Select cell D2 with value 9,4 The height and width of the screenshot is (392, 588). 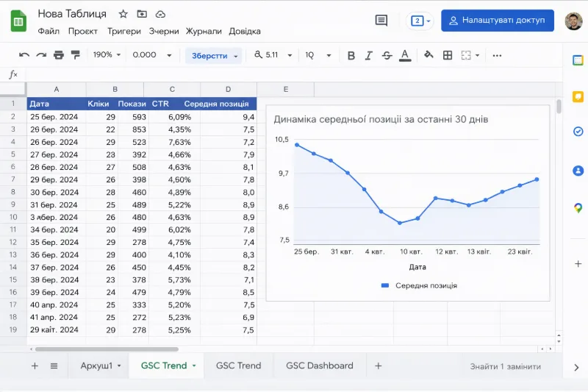228,117
